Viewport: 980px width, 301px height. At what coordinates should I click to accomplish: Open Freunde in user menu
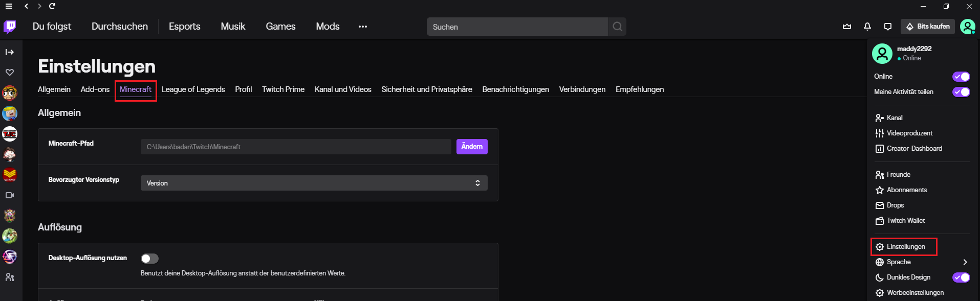[x=893, y=175]
